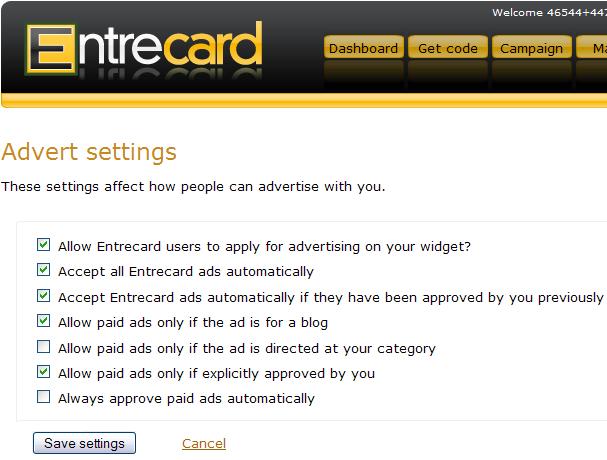Go to the Get code tab
This screenshot has width=607, height=460.
pyautogui.click(x=447, y=48)
